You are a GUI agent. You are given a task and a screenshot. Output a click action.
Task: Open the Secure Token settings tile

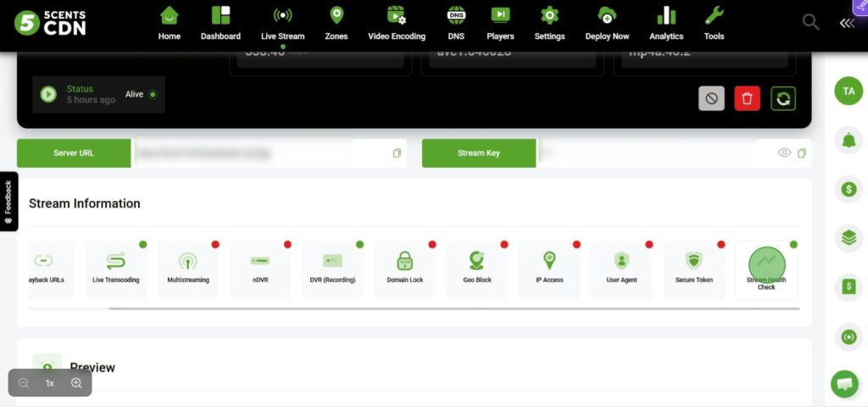[x=693, y=269]
